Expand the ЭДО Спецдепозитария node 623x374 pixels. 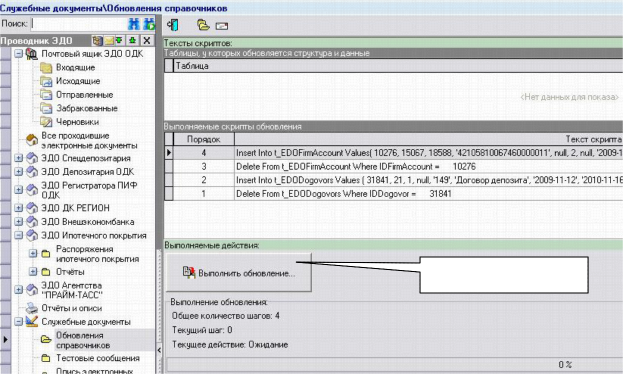18,158
